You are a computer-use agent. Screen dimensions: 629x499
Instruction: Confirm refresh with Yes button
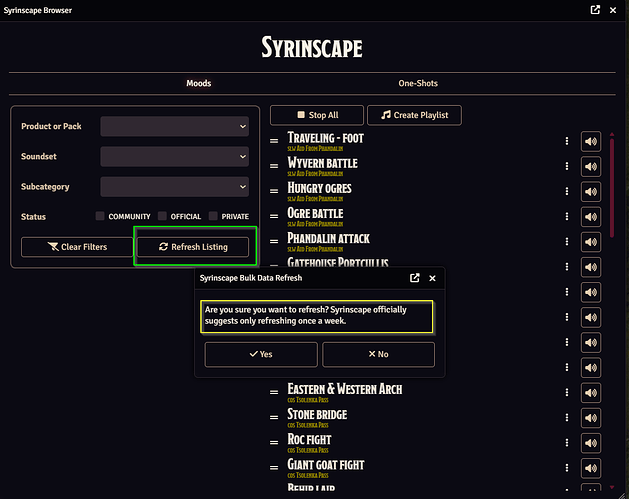[x=261, y=354]
